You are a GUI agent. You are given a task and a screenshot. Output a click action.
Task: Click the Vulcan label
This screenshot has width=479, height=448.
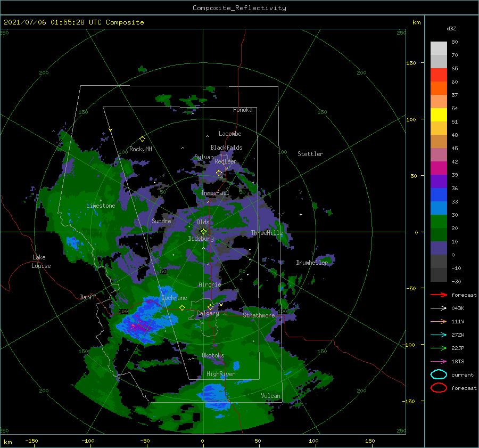click(270, 396)
